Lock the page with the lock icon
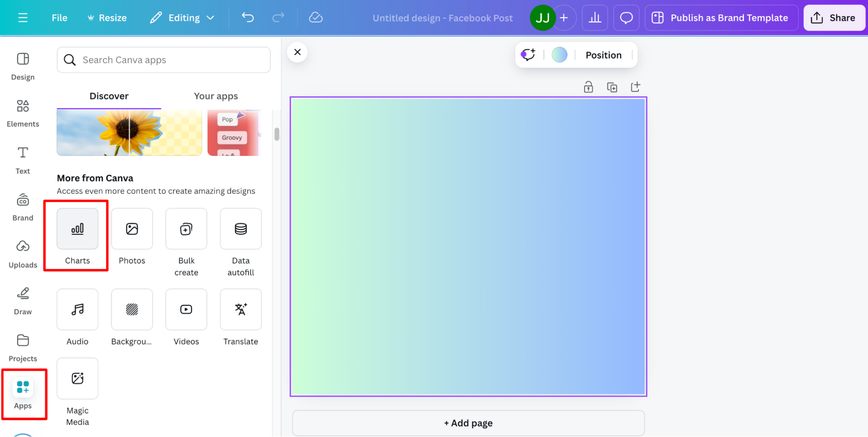This screenshot has height=437, width=868. (x=588, y=87)
